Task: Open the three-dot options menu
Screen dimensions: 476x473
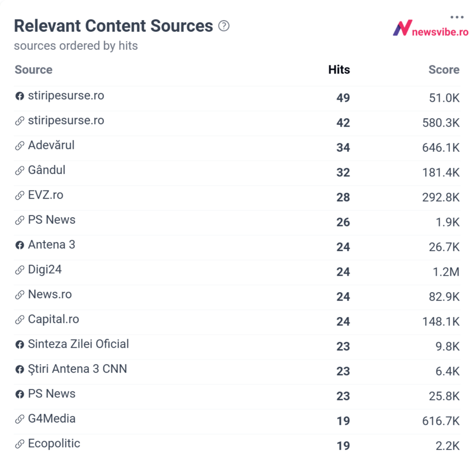Action: point(457,17)
